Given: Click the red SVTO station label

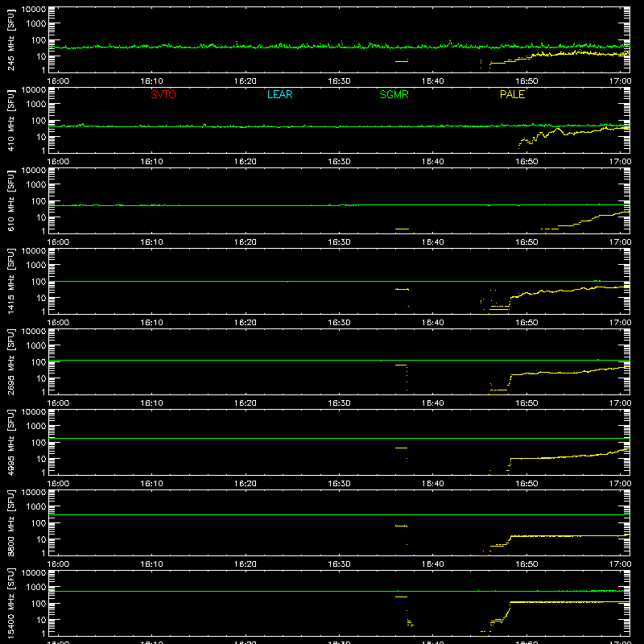Looking at the screenshot, I should [163, 94].
